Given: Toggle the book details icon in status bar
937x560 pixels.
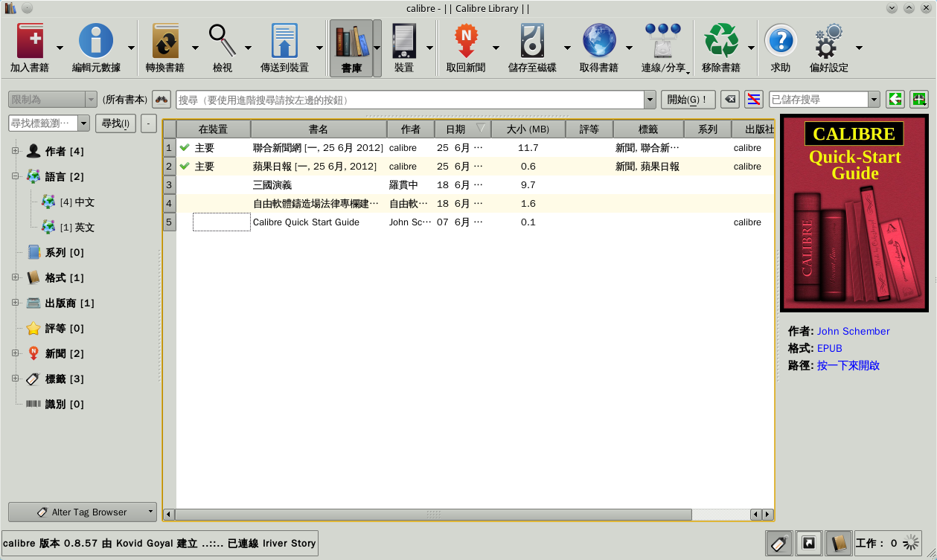Looking at the screenshot, I should 839,544.
